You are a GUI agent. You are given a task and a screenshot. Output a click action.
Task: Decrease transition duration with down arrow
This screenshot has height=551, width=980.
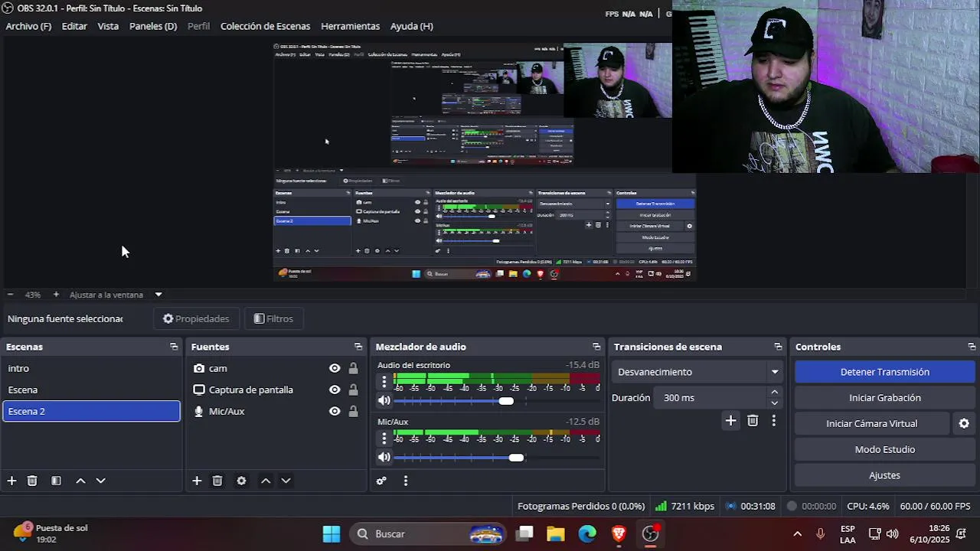pos(774,403)
